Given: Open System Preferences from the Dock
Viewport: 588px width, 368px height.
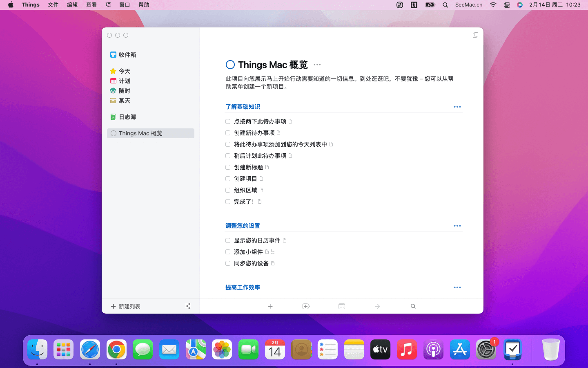Looking at the screenshot, I should click(x=486, y=350).
